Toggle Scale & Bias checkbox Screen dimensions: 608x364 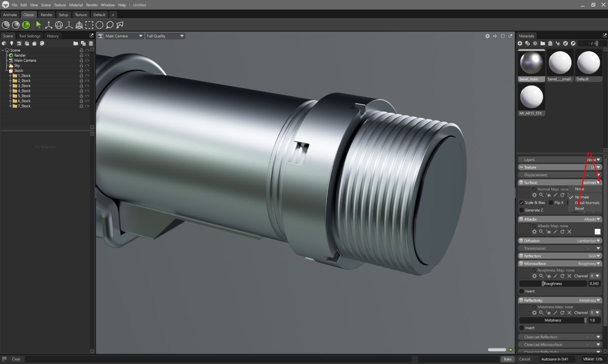tap(521, 203)
